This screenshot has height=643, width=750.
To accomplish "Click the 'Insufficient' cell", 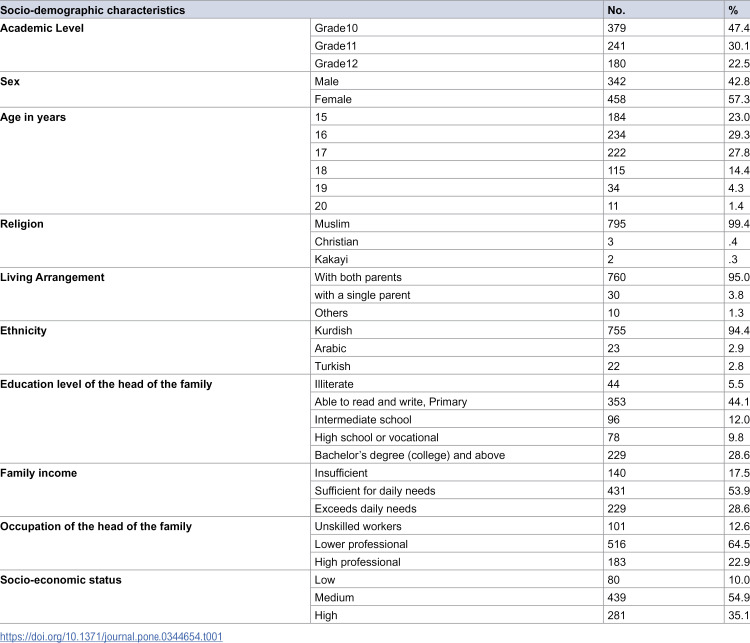I will coord(341,473).
